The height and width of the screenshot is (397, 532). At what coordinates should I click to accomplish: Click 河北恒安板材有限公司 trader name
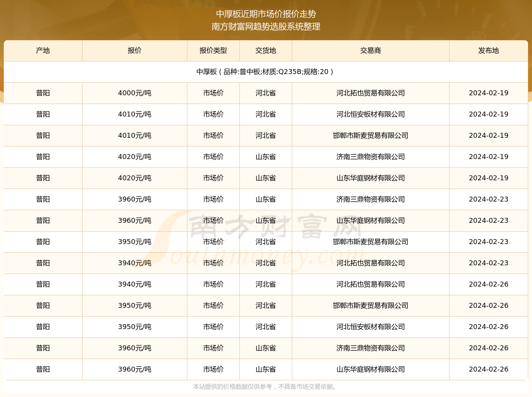370,114
